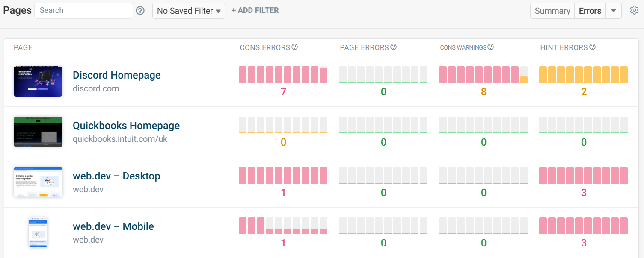
Task: Click the Hint Errors count for web.dev – Desktop
Action: click(583, 192)
